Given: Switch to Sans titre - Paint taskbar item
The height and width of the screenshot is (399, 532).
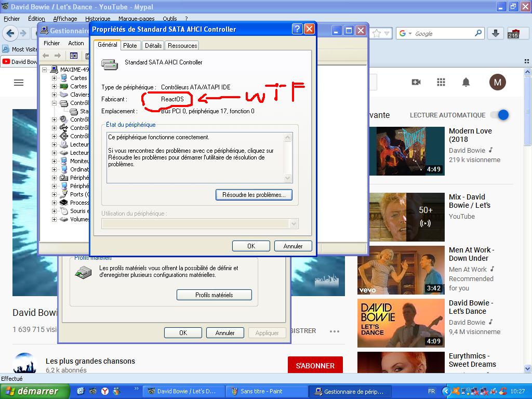Looking at the screenshot, I should point(267,391).
